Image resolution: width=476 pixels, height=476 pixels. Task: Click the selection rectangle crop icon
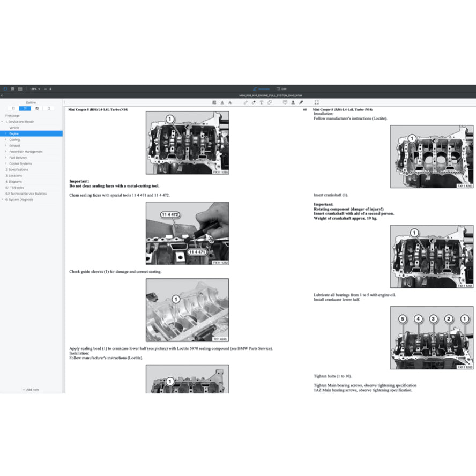coord(317,102)
